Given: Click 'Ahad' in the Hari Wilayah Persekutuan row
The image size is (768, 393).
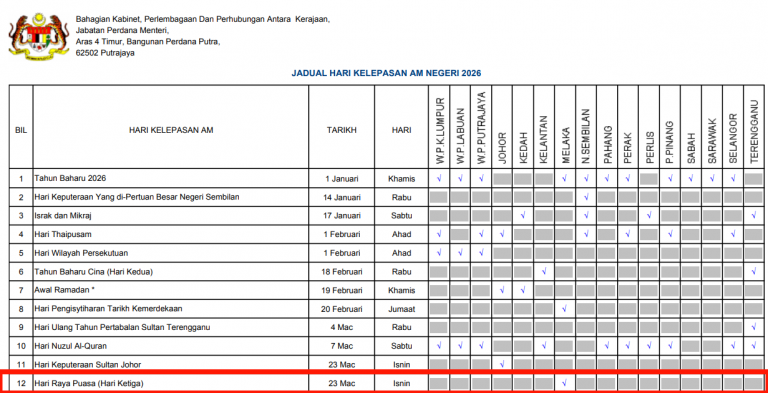Looking at the screenshot, I should pyautogui.click(x=402, y=253).
